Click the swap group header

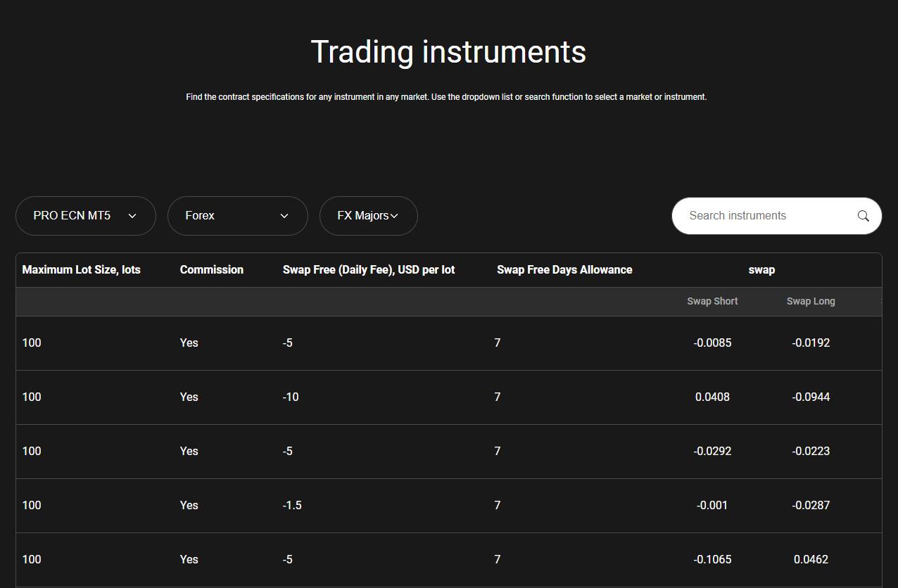[761, 269]
